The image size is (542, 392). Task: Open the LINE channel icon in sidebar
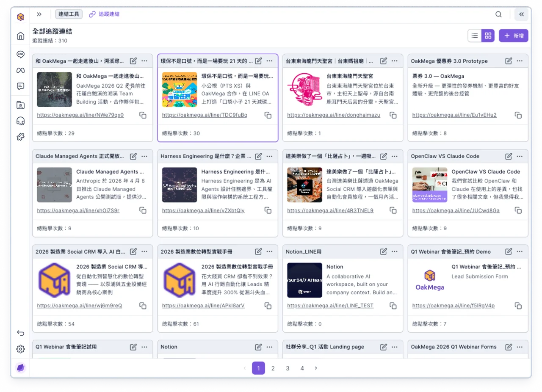tap(20, 54)
